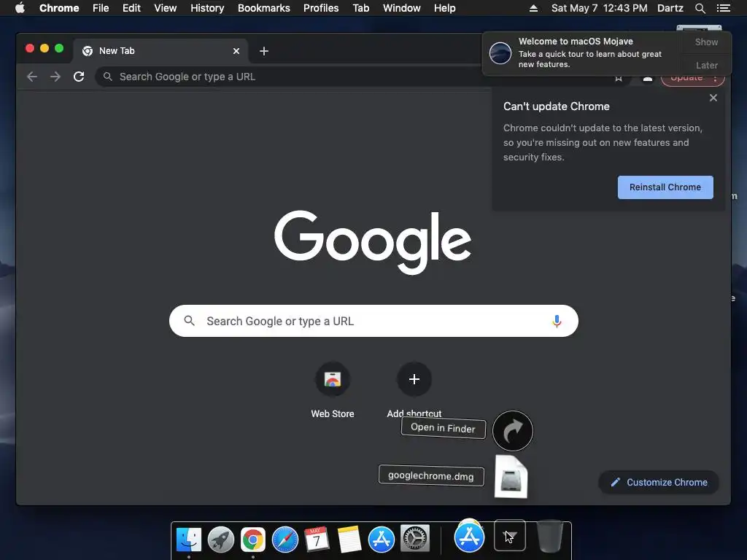Click Customize Chrome button
This screenshot has height=560, width=747.
[659, 483]
